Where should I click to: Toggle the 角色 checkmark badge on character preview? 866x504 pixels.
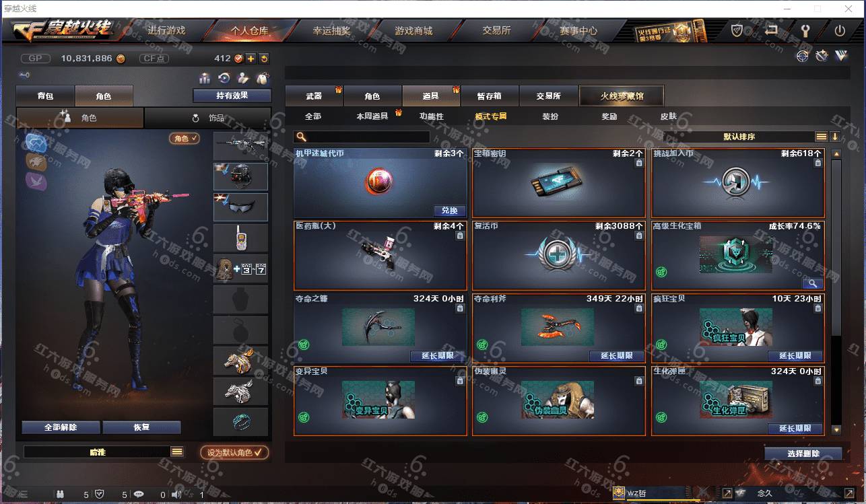pos(185,138)
